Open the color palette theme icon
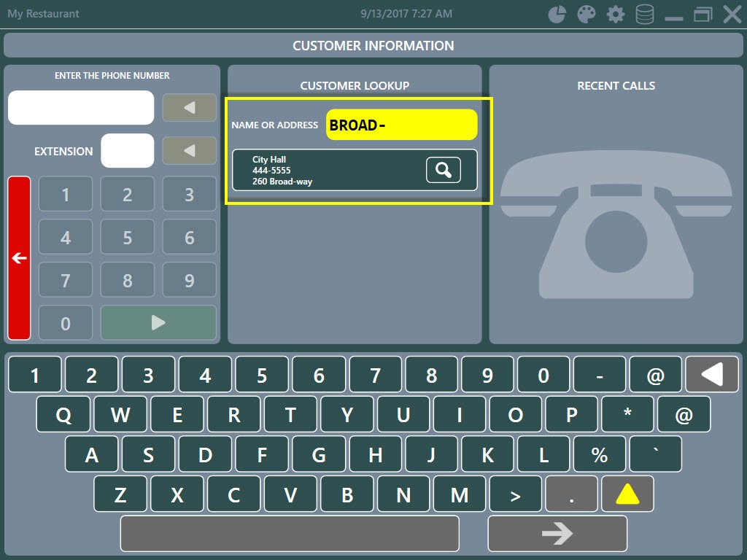This screenshot has width=747, height=560. coord(587,15)
